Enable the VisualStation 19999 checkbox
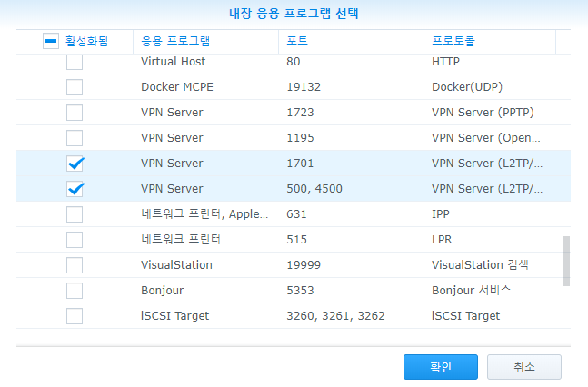This screenshot has width=588, height=387. pyautogui.click(x=75, y=265)
